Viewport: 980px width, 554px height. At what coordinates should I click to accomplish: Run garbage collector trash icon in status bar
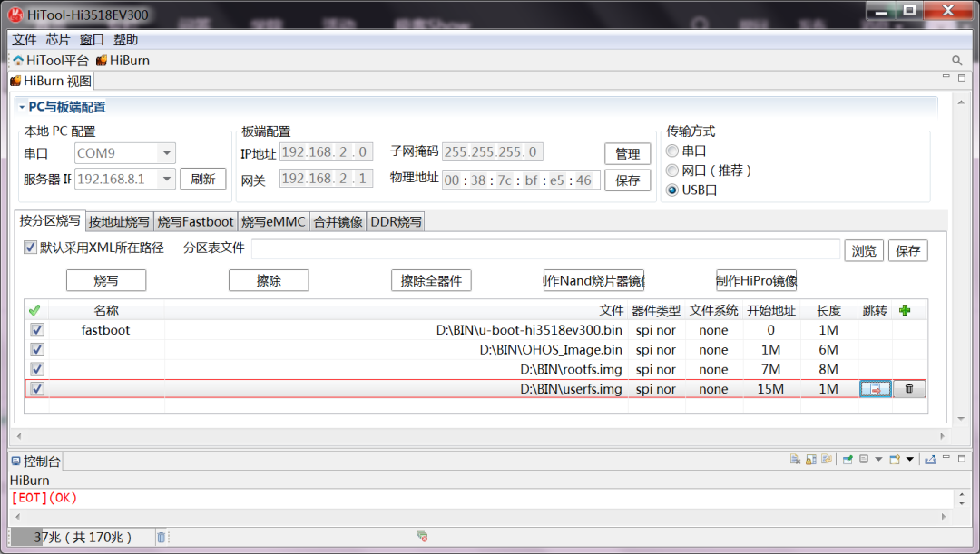[161, 537]
